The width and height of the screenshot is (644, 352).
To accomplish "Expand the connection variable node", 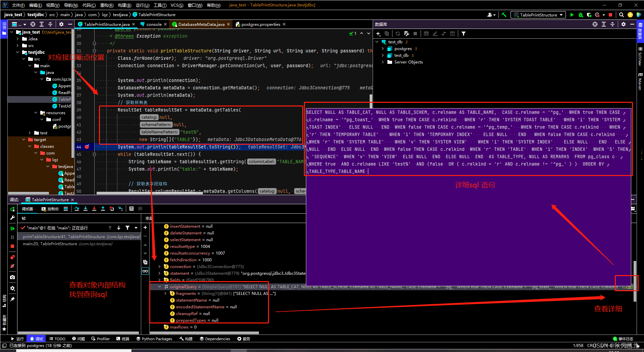I will coord(160,266).
